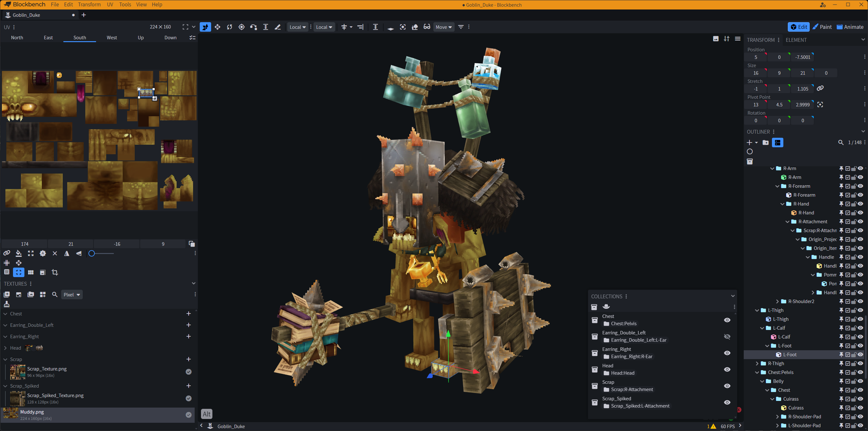Open the search field in the Outliner

[x=840, y=143]
